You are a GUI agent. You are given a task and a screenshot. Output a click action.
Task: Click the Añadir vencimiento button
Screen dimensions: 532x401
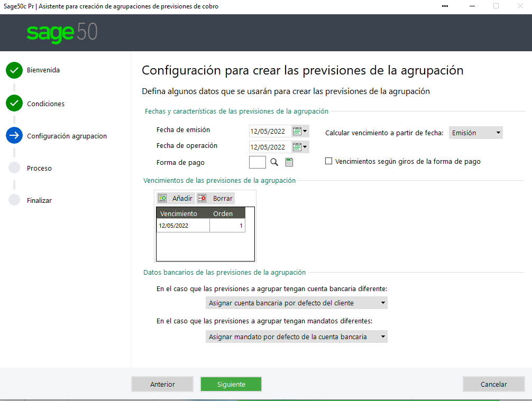176,198
